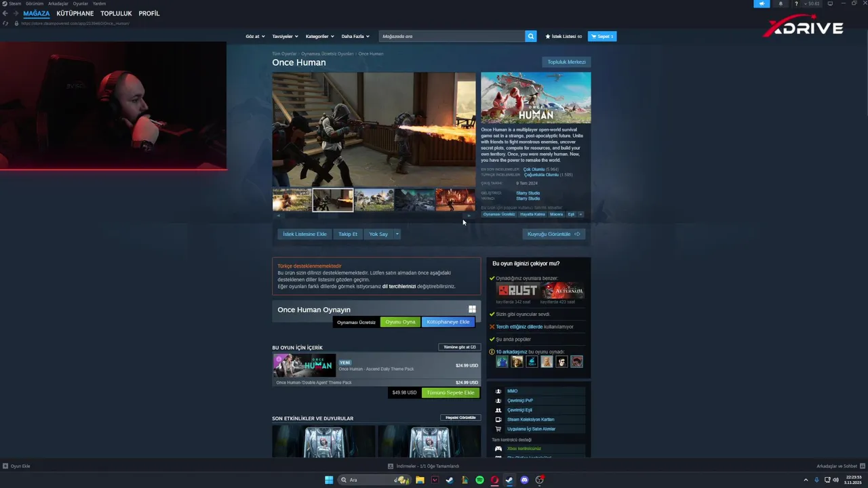Open the Topluluk Merkezi button
This screenshot has height=488, width=868.
click(566, 62)
